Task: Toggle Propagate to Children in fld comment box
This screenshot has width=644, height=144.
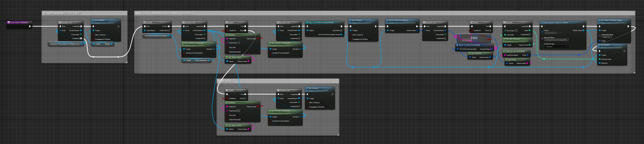Action: [326, 107]
